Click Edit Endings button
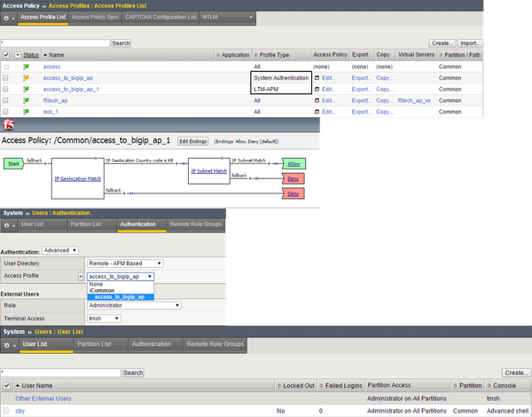This screenshot has height=417, width=532. pyautogui.click(x=193, y=141)
